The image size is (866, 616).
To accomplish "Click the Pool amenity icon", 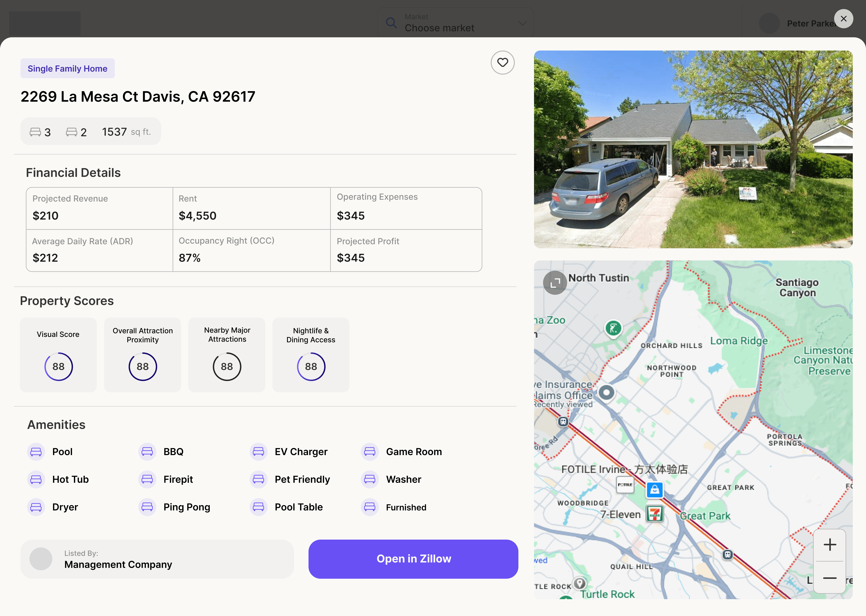I will (x=36, y=452).
